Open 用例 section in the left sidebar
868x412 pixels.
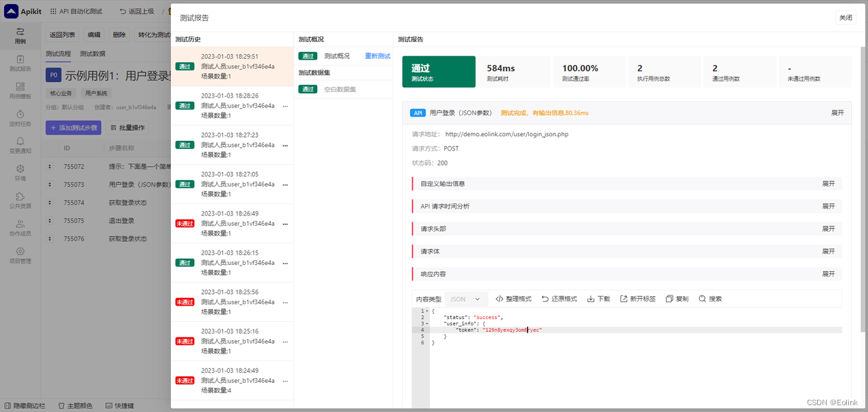(x=20, y=36)
